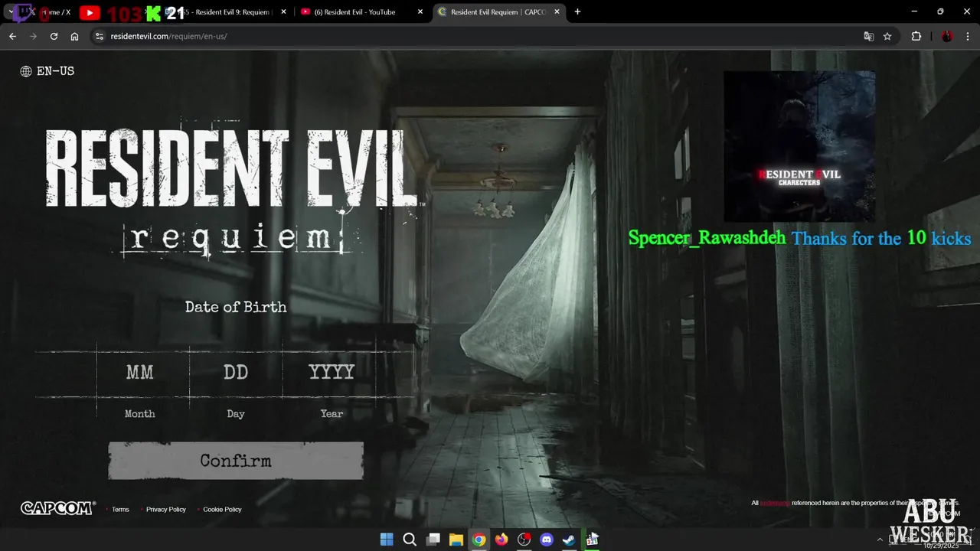Open Task View on the taskbar
The width and height of the screenshot is (980, 551).
pyautogui.click(x=433, y=540)
